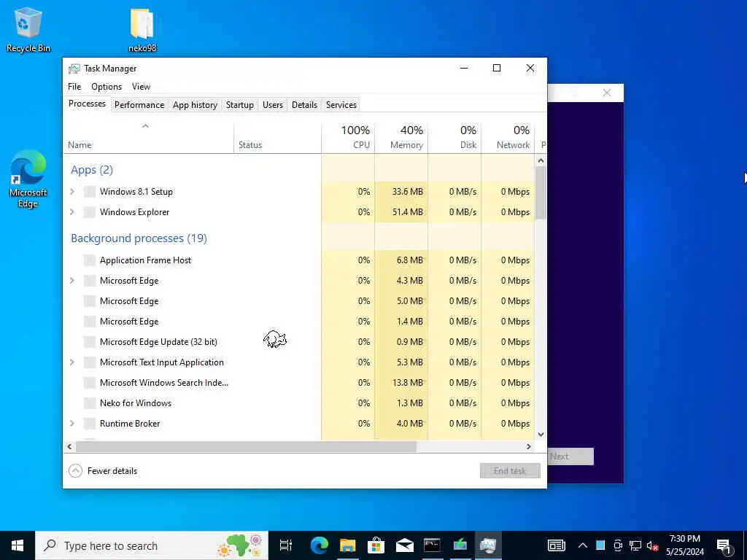The image size is (747, 560).
Task: Launch Microsoft Edge from the taskbar
Action: (x=320, y=545)
